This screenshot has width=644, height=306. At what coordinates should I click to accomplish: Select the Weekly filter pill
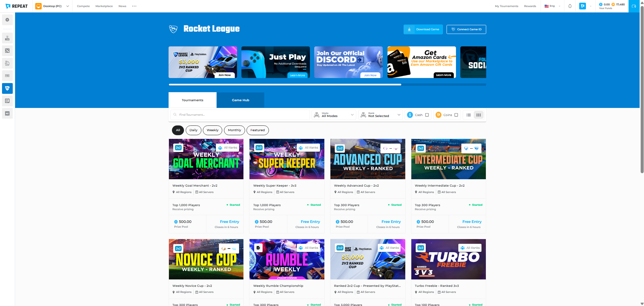pyautogui.click(x=213, y=130)
